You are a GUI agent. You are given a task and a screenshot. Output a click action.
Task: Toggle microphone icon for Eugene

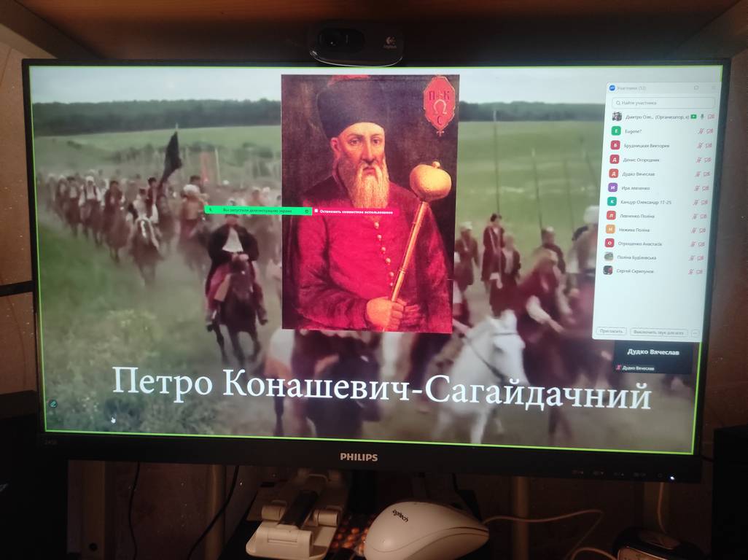tap(700, 131)
